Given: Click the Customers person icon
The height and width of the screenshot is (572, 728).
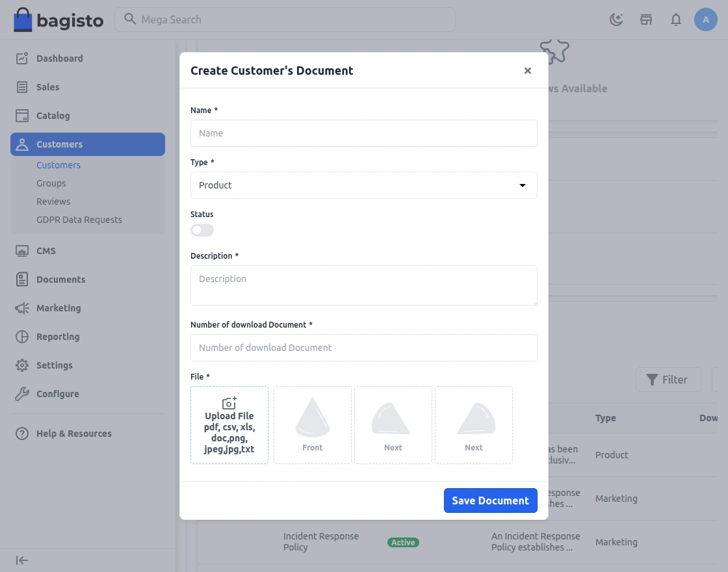Looking at the screenshot, I should 22,144.
